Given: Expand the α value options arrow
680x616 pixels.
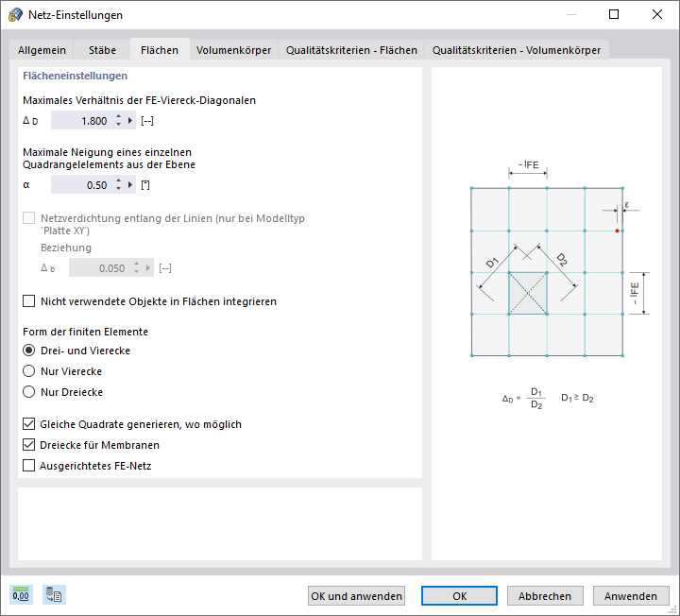Looking at the screenshot, I should (x=129, y=185).
